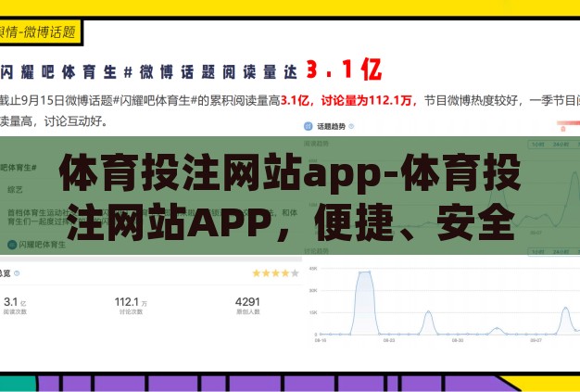Image resolution: width=580 pixels, height=392 pixels.
Task: Click the 原创人数 label
Action: point(248,311)
